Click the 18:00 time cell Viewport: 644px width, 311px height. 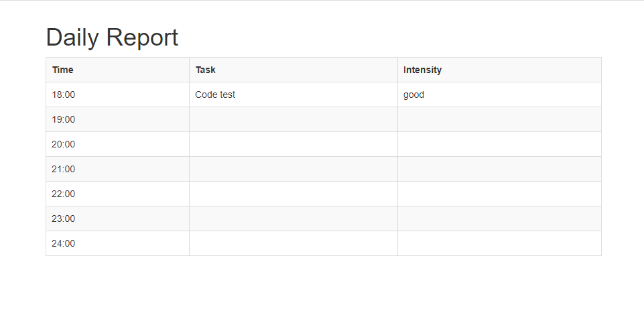click(64, 95)
